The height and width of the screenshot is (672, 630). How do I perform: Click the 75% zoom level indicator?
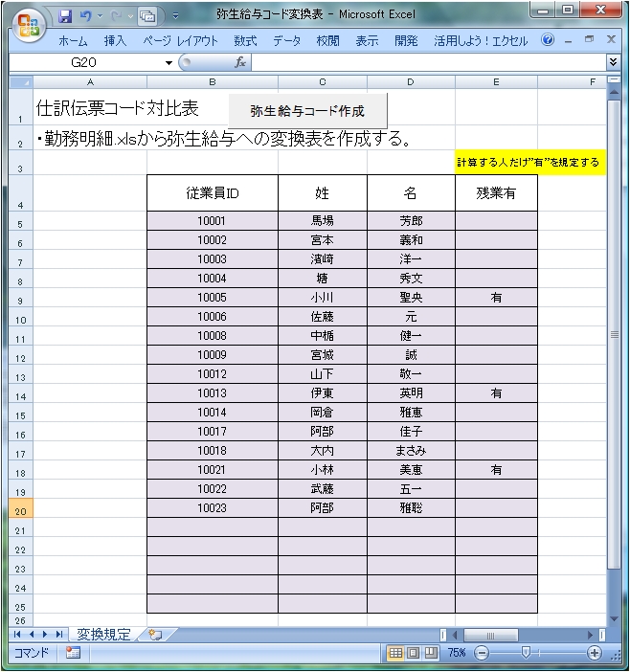pyautogui.click(x=456, y=653)
